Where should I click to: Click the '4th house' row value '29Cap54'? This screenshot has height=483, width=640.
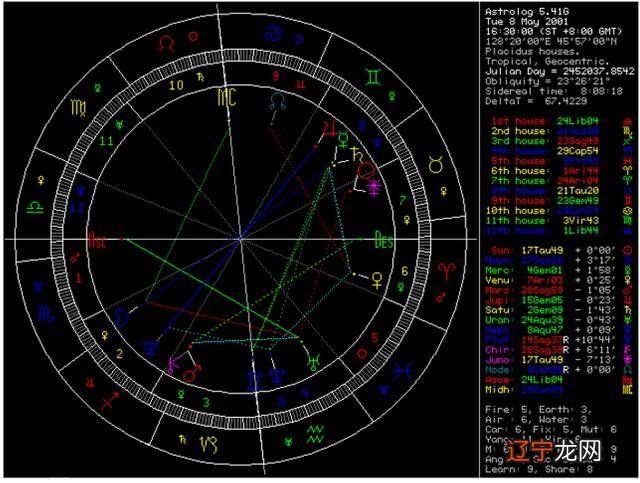click(x=578, y=151)
